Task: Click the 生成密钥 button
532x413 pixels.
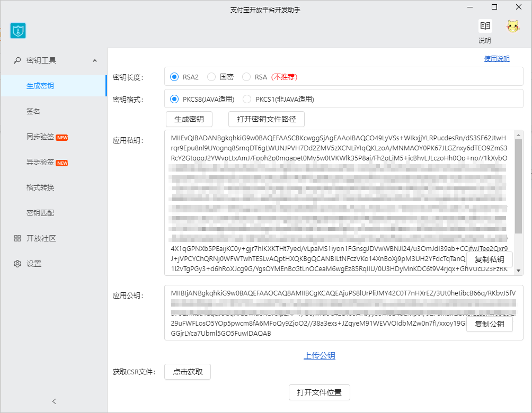Action: (189, 119)
